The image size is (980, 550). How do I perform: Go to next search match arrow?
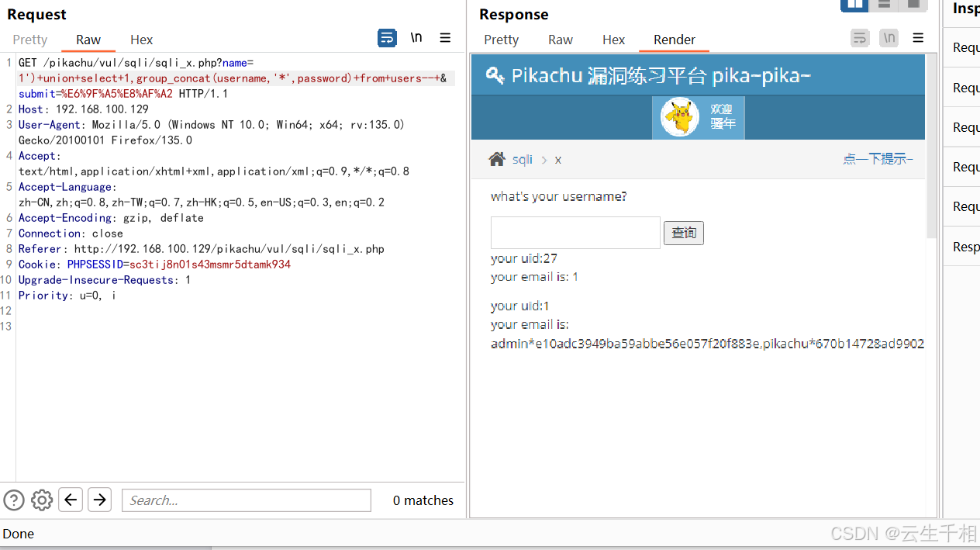(99, 500)
